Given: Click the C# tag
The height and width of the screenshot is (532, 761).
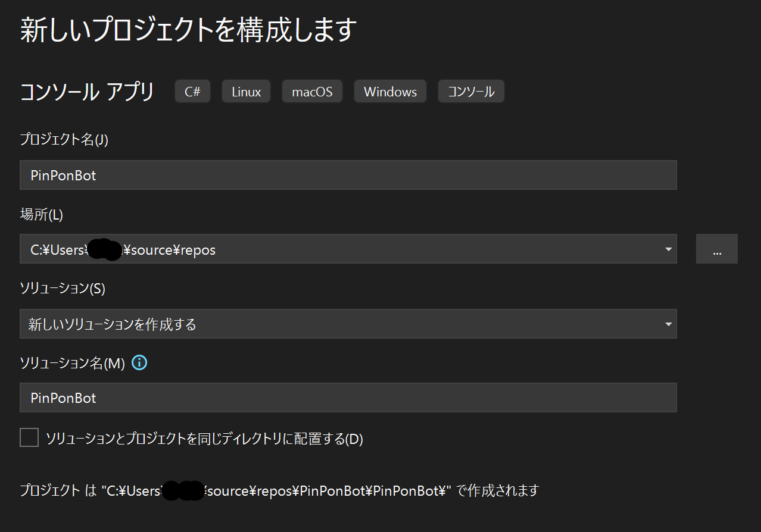Looking at the screenshot, I should (192, 92).
